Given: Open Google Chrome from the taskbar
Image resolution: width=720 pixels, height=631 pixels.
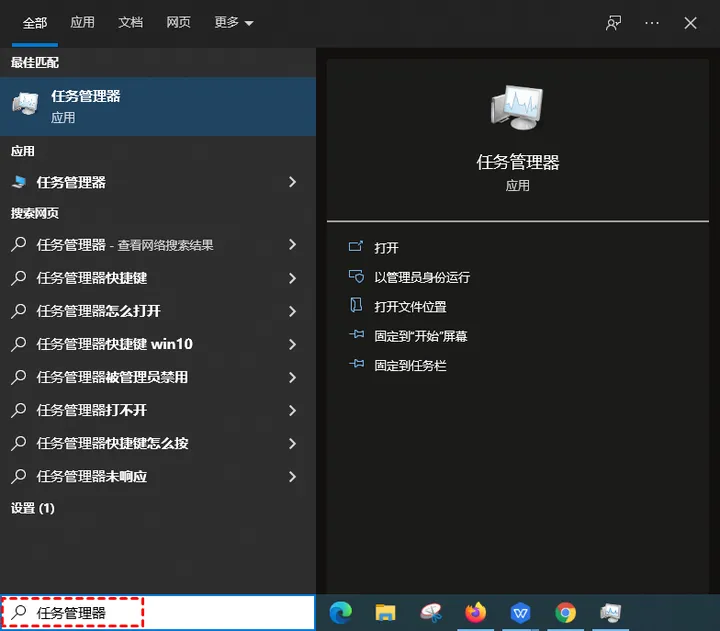Looking at the screenshot, I should coord(565,613).
